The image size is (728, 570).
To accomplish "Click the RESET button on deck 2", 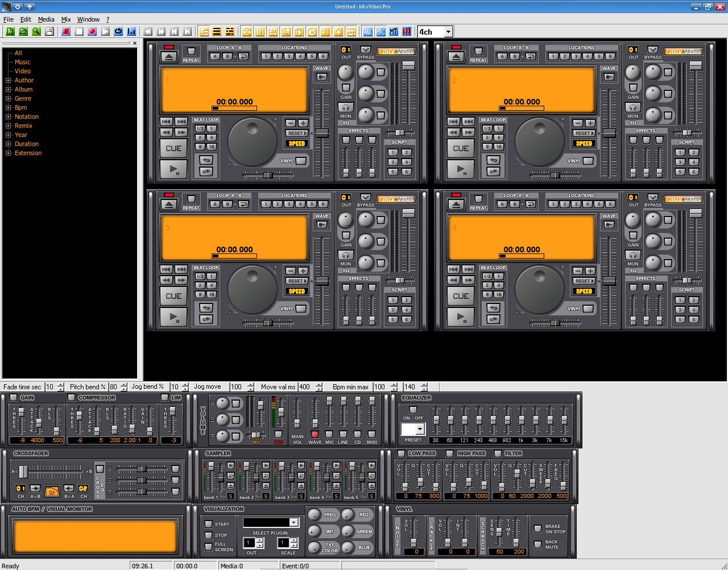I will pyautogui.click(x=584, y=133).
